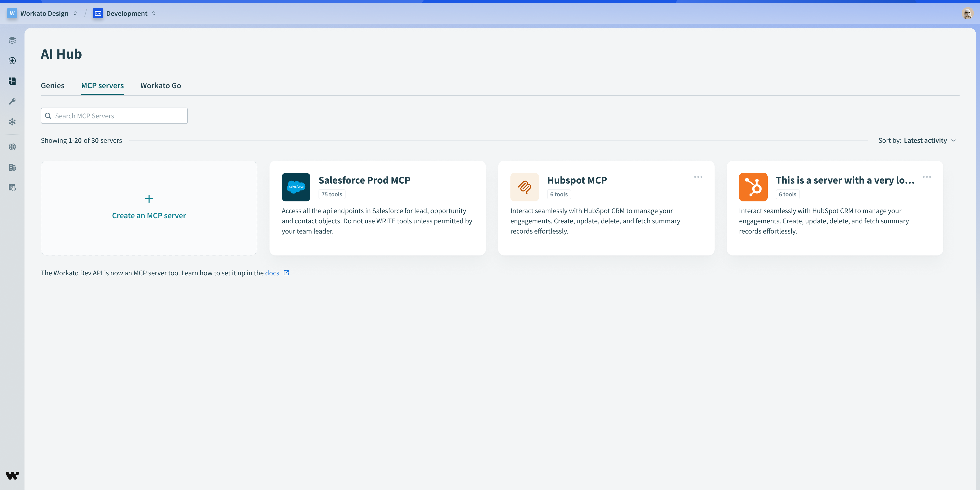Open the docs link
980x490 pixels.
(272, 273)
